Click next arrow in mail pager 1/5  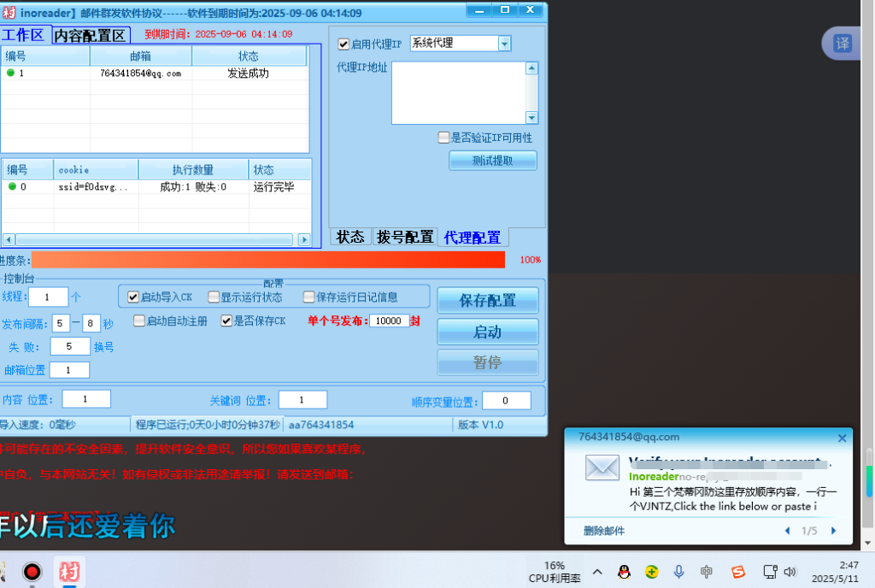pyautogui.click(x=833, y=530)
